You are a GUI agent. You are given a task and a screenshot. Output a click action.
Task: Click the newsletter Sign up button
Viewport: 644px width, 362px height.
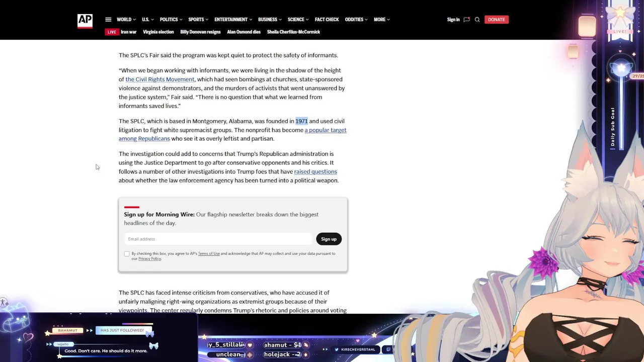(329, 239)
